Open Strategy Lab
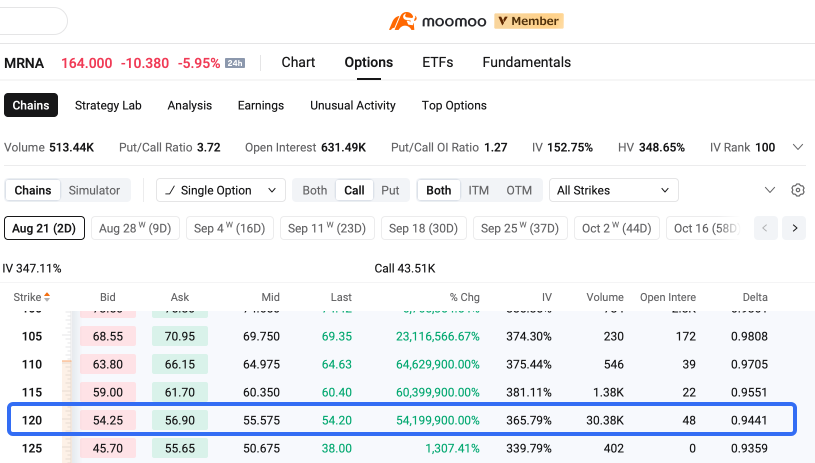The image size is (815, 463). point(108,105)
